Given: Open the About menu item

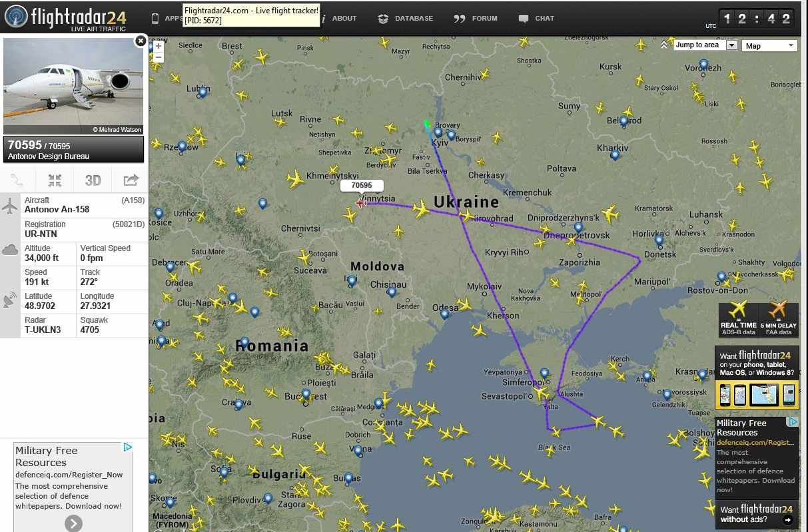Looking at the screenshot, I should point(339,19).
